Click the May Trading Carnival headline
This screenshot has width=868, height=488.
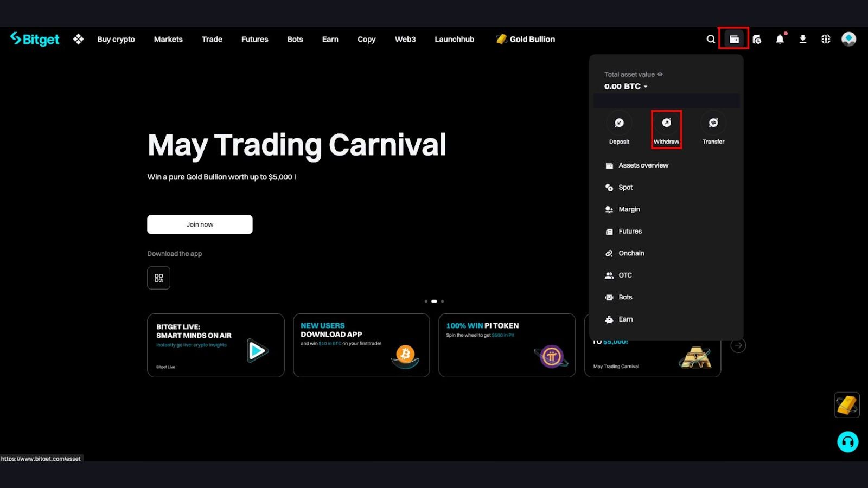[297, 145]
